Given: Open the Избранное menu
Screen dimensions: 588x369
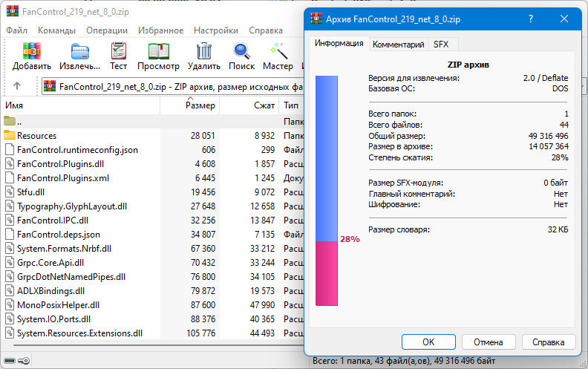Looking at the screenshot, I should click(161, 30).
